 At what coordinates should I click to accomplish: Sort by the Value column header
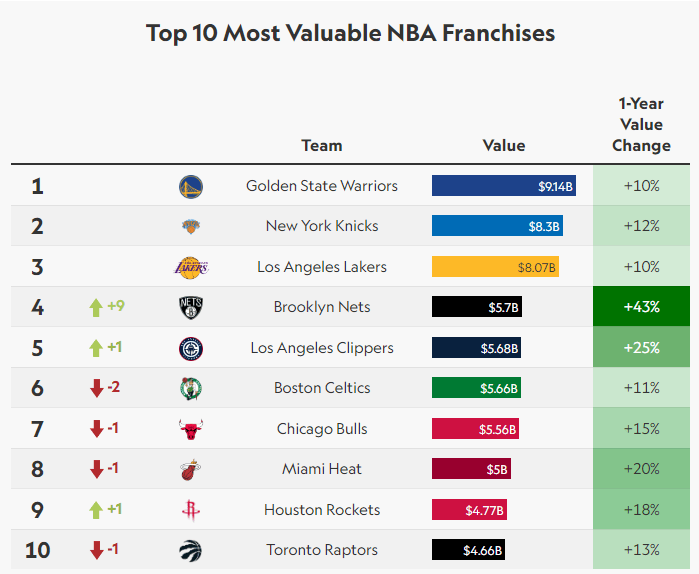point(504,145)
